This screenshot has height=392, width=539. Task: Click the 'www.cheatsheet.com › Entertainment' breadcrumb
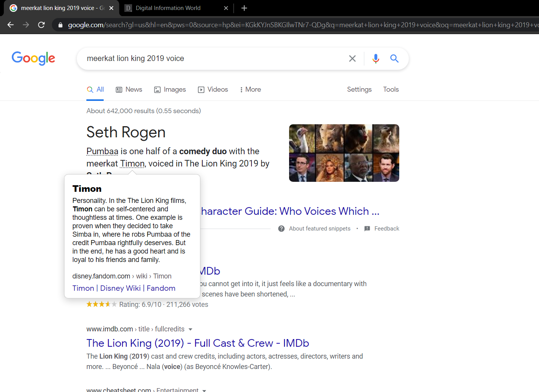(142, 390)
